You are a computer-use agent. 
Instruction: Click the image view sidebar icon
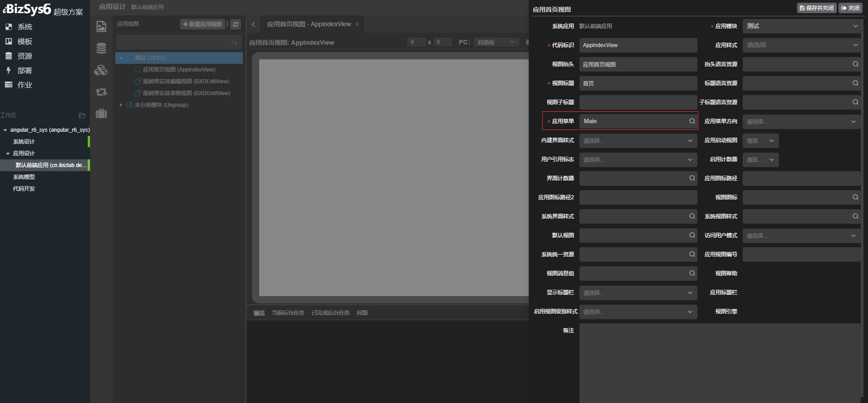click(x=101, y=26)
